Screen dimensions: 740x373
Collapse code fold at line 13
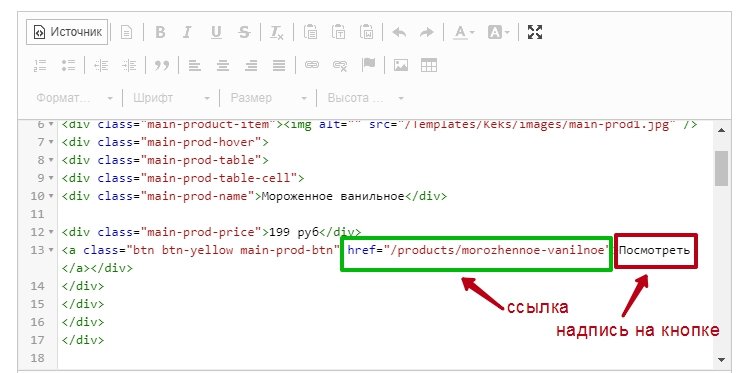click(x=51, y=250)
